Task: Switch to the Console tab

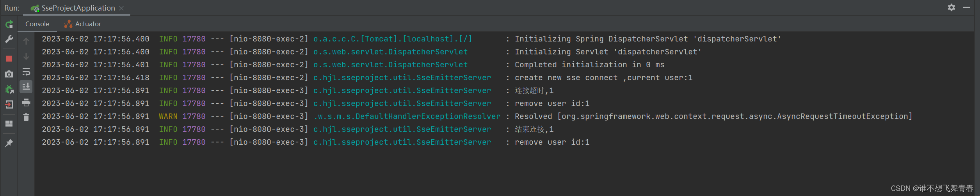Action: pyautogui.click(x=37, y=24)
